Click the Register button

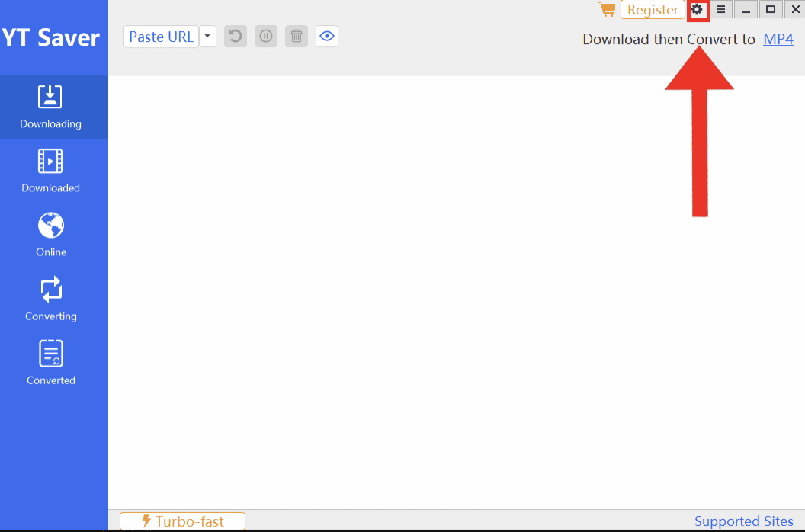pos(653,10)
